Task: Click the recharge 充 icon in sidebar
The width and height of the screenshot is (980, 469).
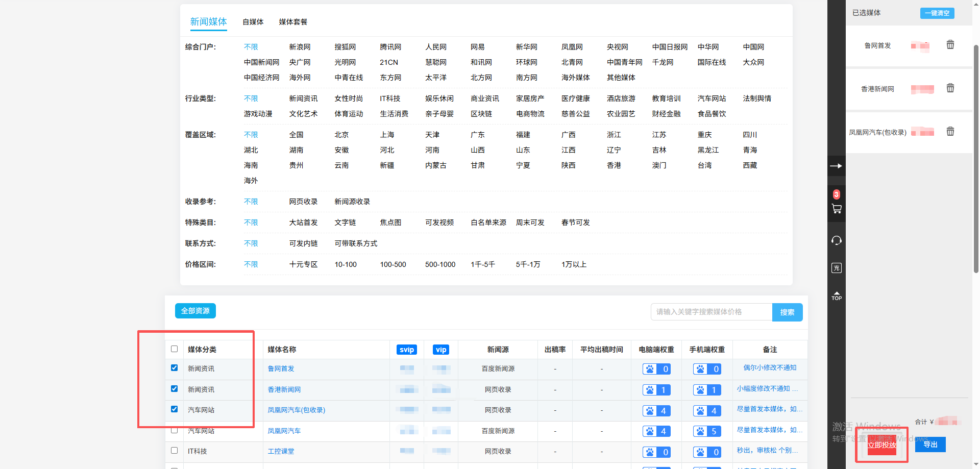Action: click(x=836, y=268)
